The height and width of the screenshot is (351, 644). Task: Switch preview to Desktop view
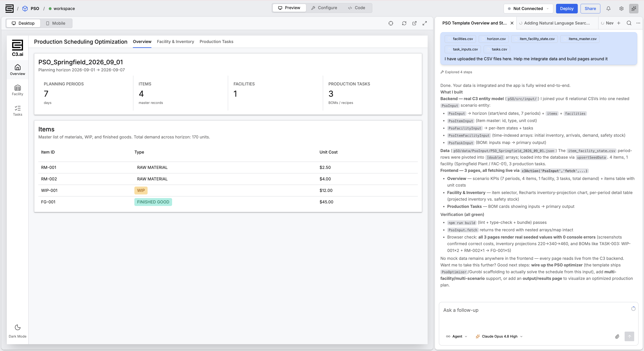pos(23,23)
